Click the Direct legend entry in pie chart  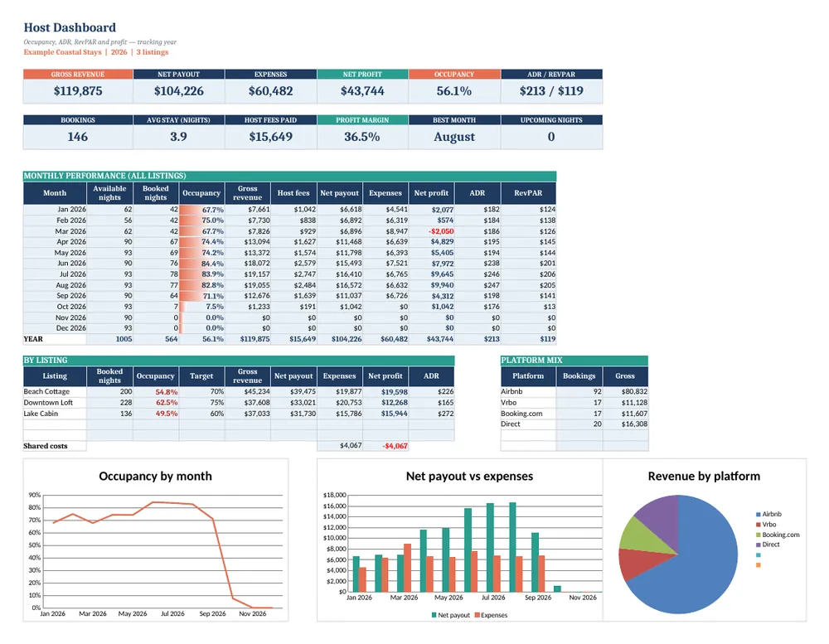[x=768, y=545]
